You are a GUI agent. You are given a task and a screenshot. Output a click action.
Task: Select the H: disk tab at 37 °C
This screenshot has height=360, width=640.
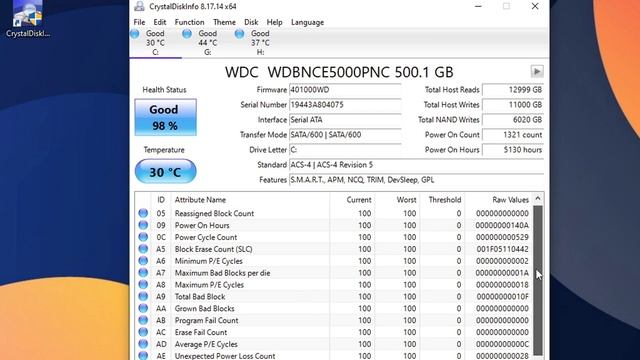tap(260, 42)
